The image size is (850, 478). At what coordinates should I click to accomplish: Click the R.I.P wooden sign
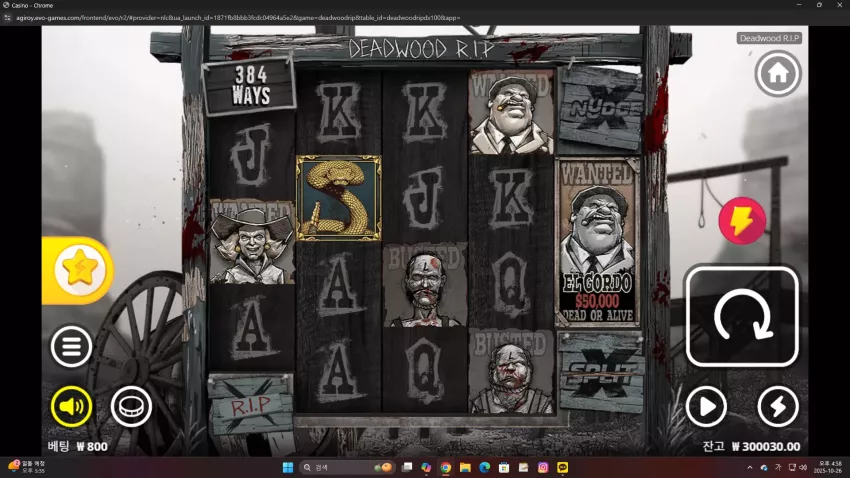(251, 404)
